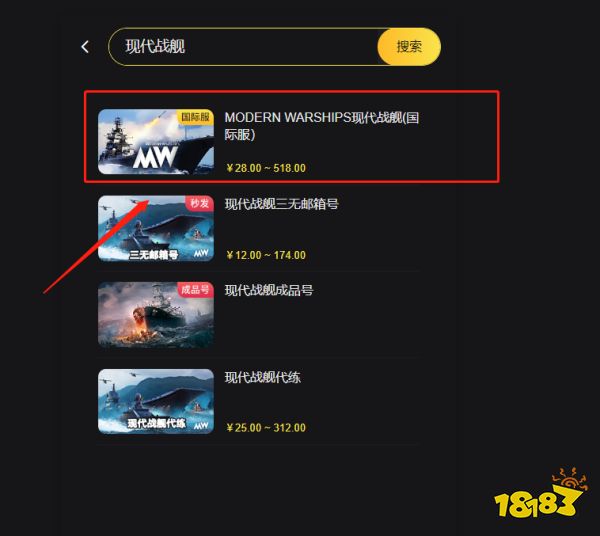
Task: Click the ¥28.00 ~ 518.00 price
Action: 266,168
